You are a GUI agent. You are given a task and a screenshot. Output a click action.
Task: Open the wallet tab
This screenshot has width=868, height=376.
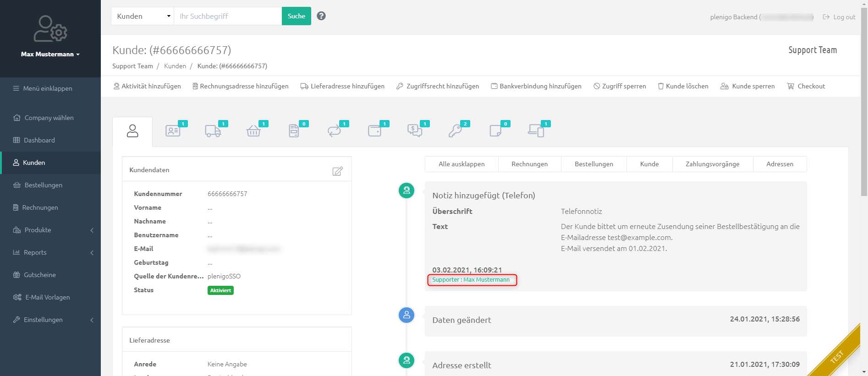[x=374, y=131]
